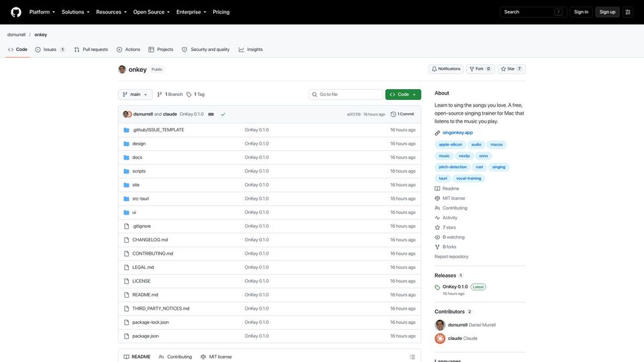Viewport: 644px width, 362px height.
Task: Open the Actions tab
Action: pyautogui.click(x=129, y=49)
